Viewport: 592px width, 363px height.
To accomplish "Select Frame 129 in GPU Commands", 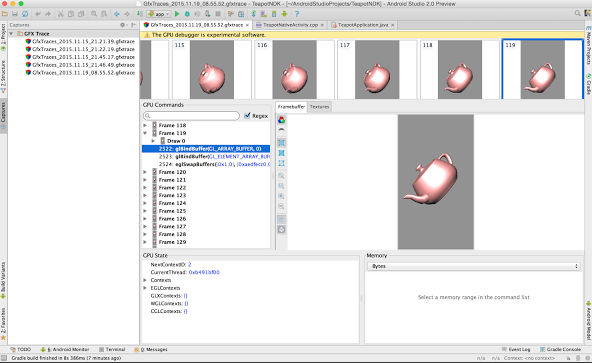I will pyautogui.click(x=172, y=242).
